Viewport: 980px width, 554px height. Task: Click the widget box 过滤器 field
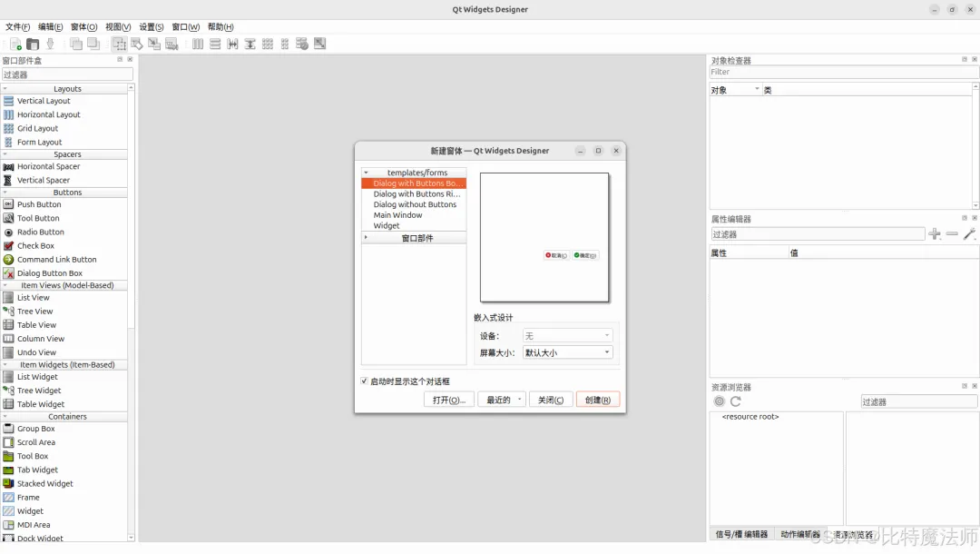click(67, 74)
